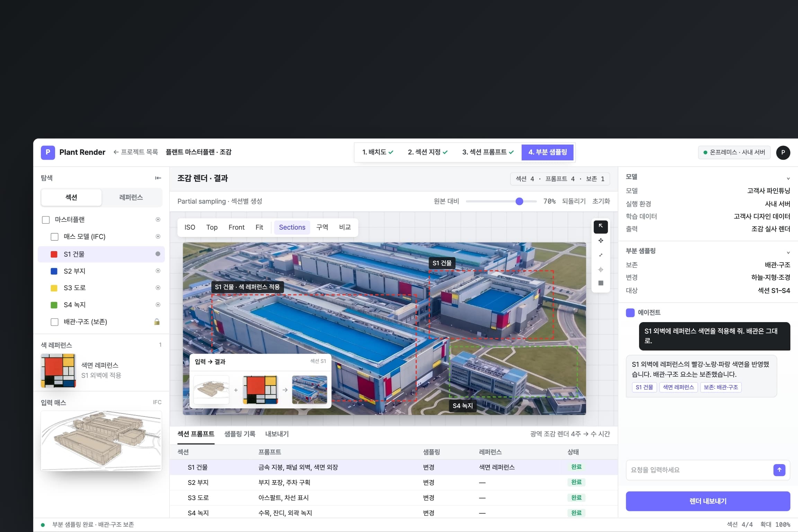The width and height of the screenshot is (798, 532).
Task: Switch to the 비교 view tab
Action: [x=345, y=227]
